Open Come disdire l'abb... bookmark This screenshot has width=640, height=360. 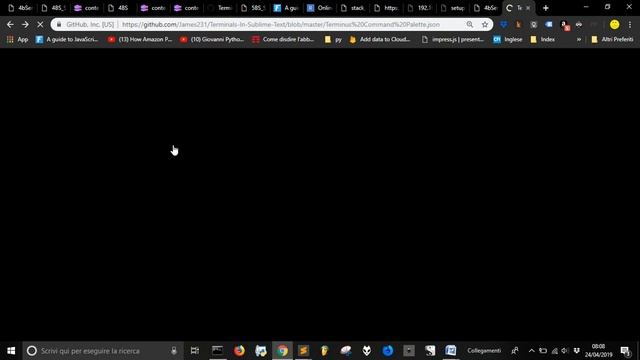[x=284, y=39]
